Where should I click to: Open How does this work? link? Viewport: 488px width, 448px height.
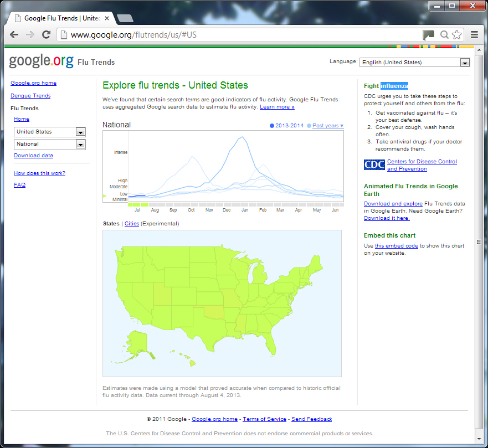pos(39,173)
